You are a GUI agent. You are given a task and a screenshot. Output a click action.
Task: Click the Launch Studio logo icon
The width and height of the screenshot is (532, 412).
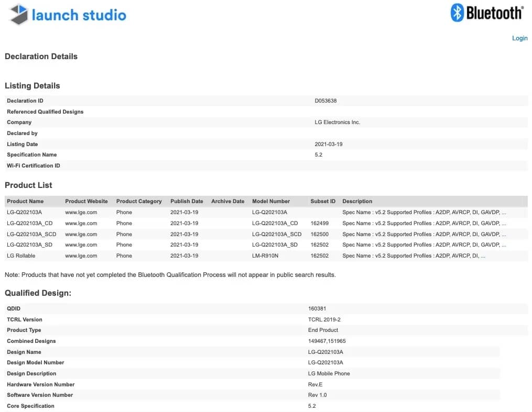(x=19, y=15)
